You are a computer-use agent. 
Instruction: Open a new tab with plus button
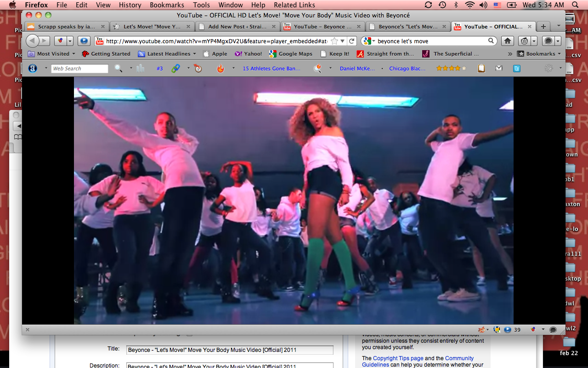(543, 27)
